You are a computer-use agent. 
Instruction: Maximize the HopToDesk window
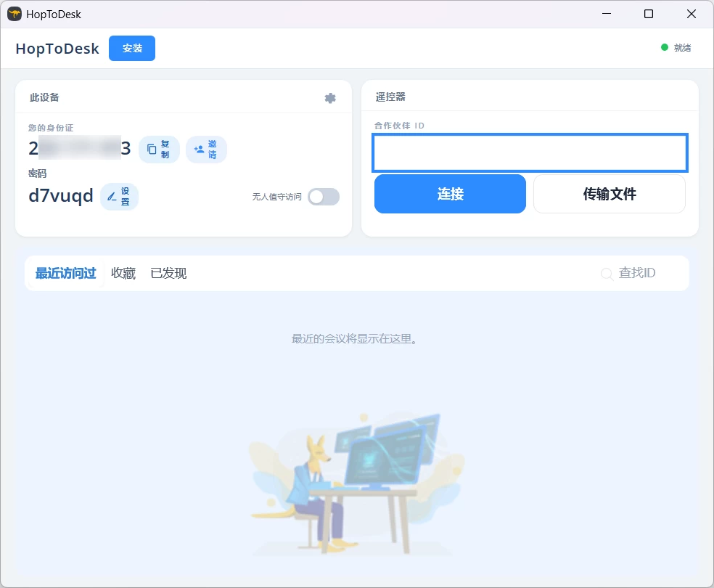coord(649,14)
